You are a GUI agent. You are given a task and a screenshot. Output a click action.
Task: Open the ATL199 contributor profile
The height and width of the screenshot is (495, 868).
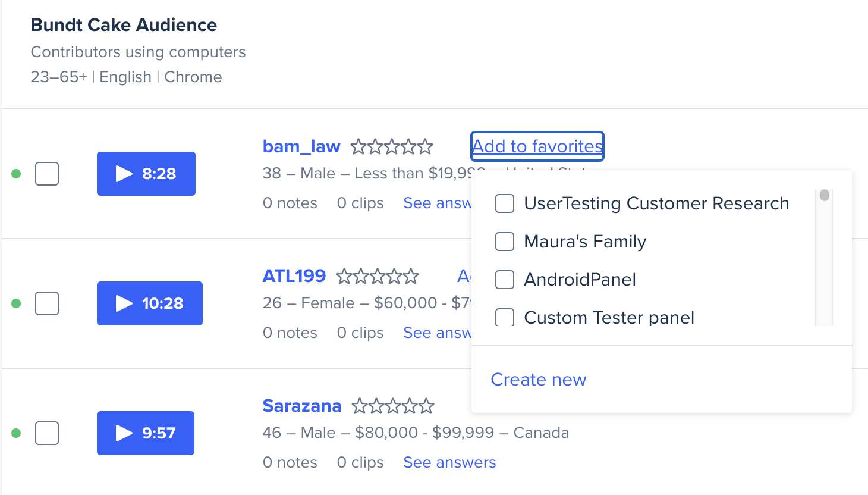coord(294,276)
